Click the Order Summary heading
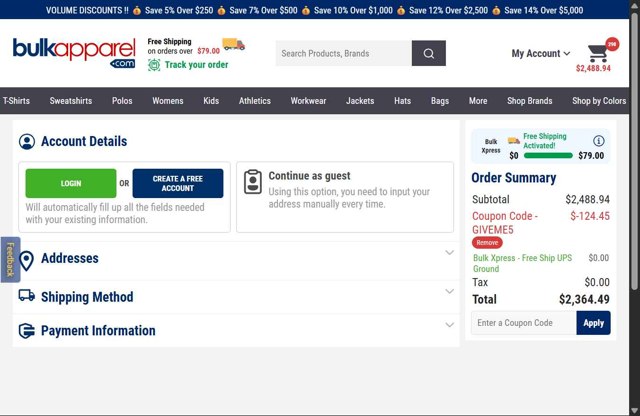Screen dimensions: 640x416 [x=513, y=178]
